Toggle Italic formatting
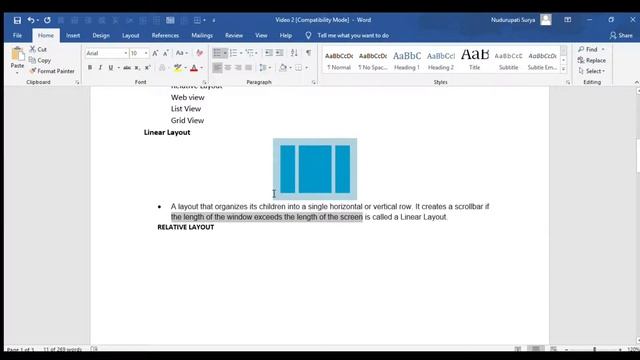Viewport: 640px width, 360px height. (100, 68)
